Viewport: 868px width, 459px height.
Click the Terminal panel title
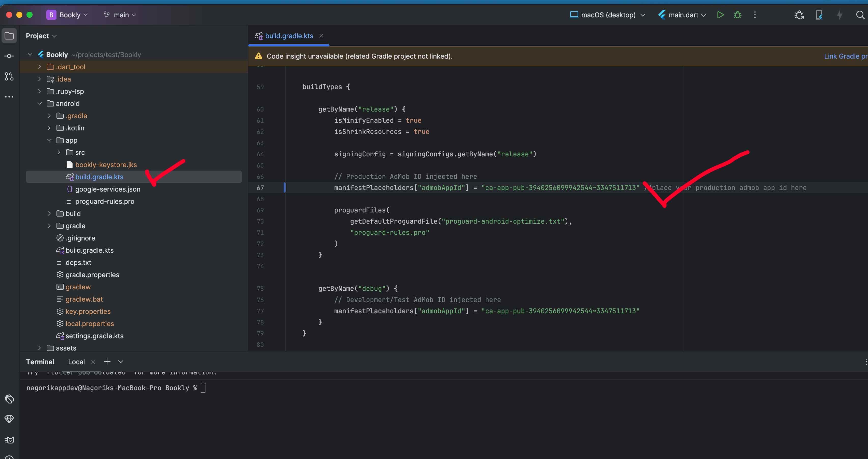pos(40,362)
